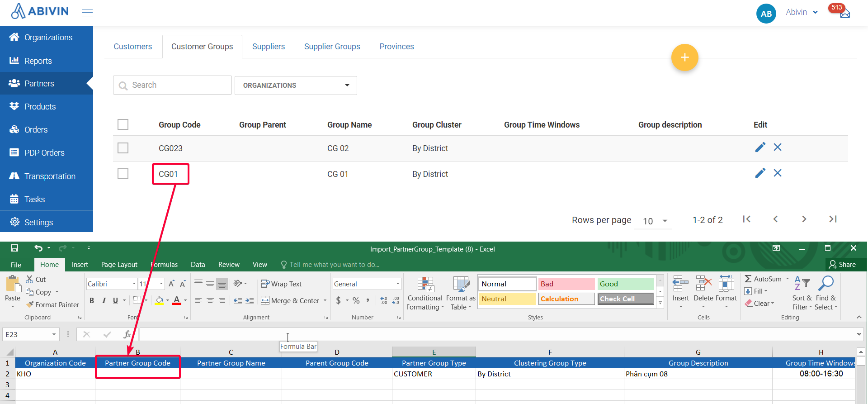Check the CG01 row checkbox
868x404 pixels.
(x=123, y=174)
